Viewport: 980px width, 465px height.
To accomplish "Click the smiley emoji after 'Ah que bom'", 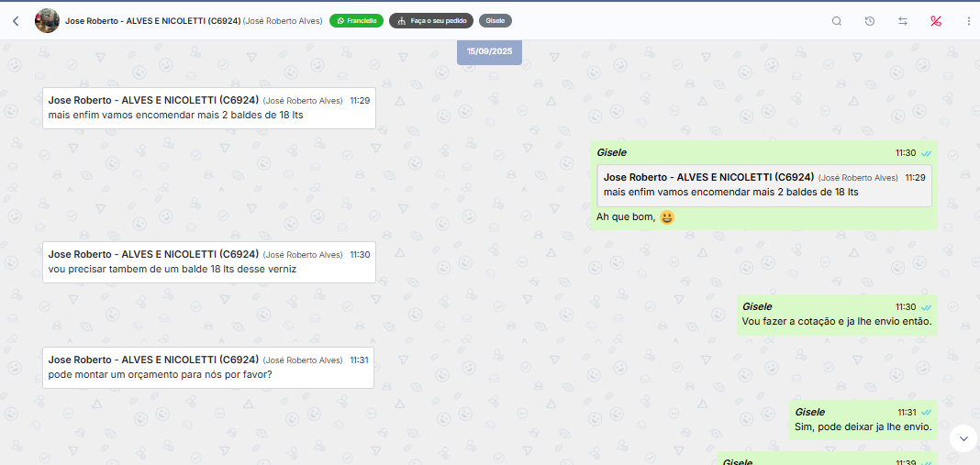I will (667, 217).
